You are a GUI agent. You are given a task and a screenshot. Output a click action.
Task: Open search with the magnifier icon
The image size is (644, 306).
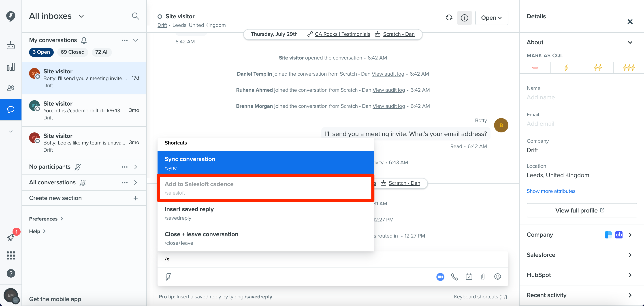point(135,16)
